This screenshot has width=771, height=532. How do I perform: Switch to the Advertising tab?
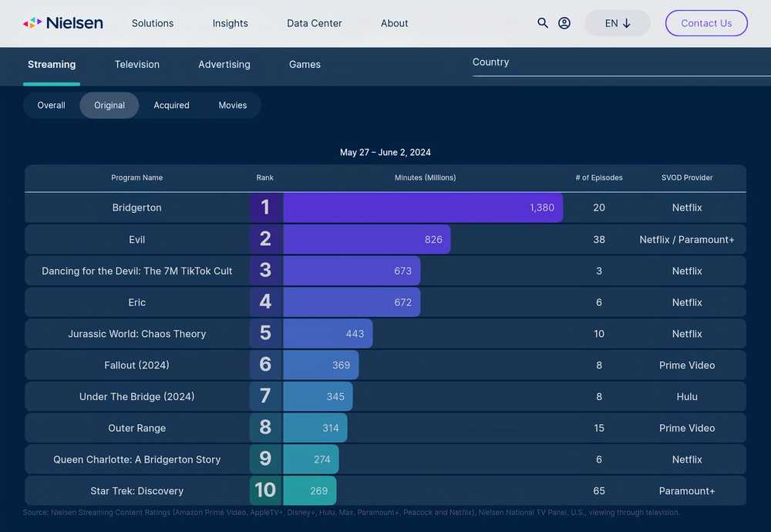(x=224, y=65)
